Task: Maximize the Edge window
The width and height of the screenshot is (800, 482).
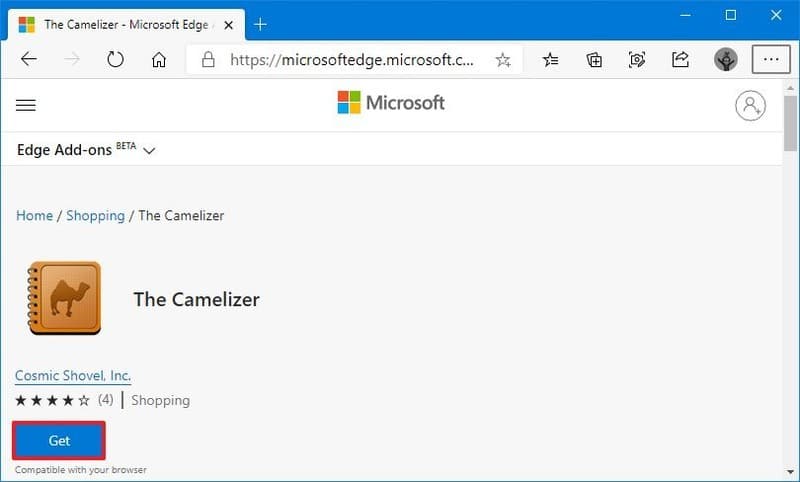Action: [x=731, y=15]
